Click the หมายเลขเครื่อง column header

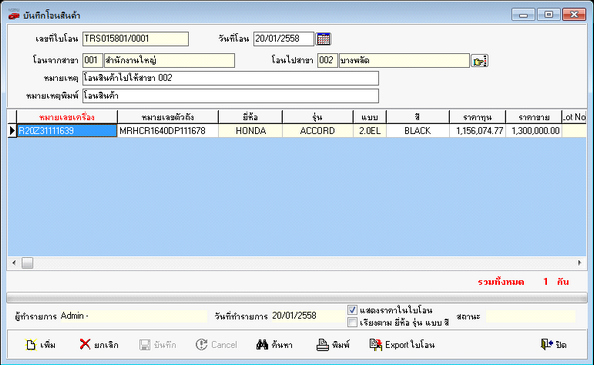pyautogui.click(x=67, y=117)
